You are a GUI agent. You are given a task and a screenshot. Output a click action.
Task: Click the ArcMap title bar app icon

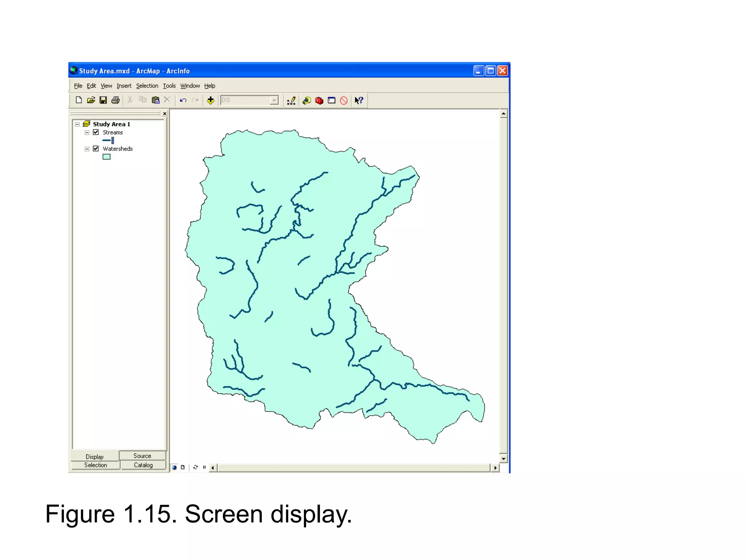pos(74,70)
